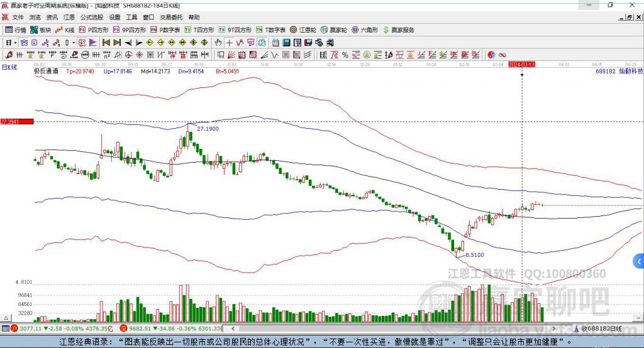Open the 工具 menu
The width and height of the screenshot is (644, 348).
pyautogui.click(x=131, y=17)
